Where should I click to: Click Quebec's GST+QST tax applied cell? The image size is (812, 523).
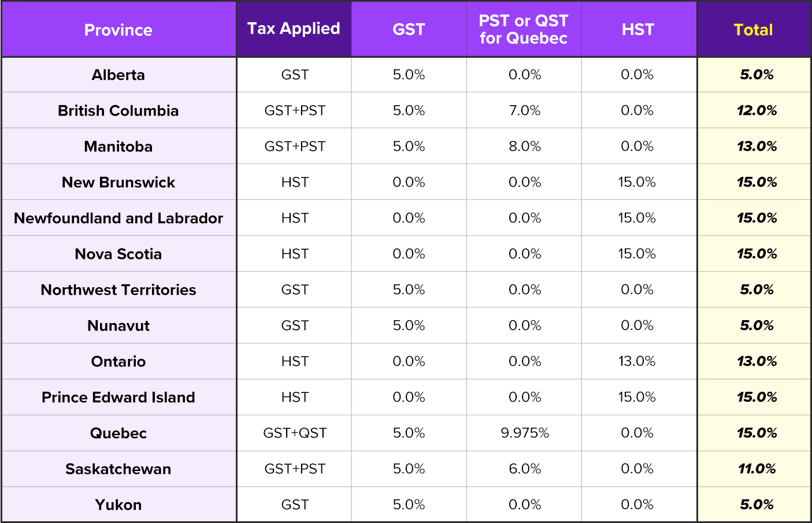[295, 433]
